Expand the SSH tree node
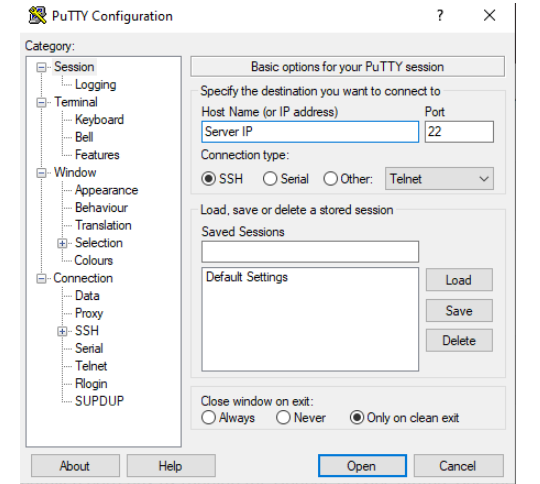The image size is (540, 484). (62, 331)
